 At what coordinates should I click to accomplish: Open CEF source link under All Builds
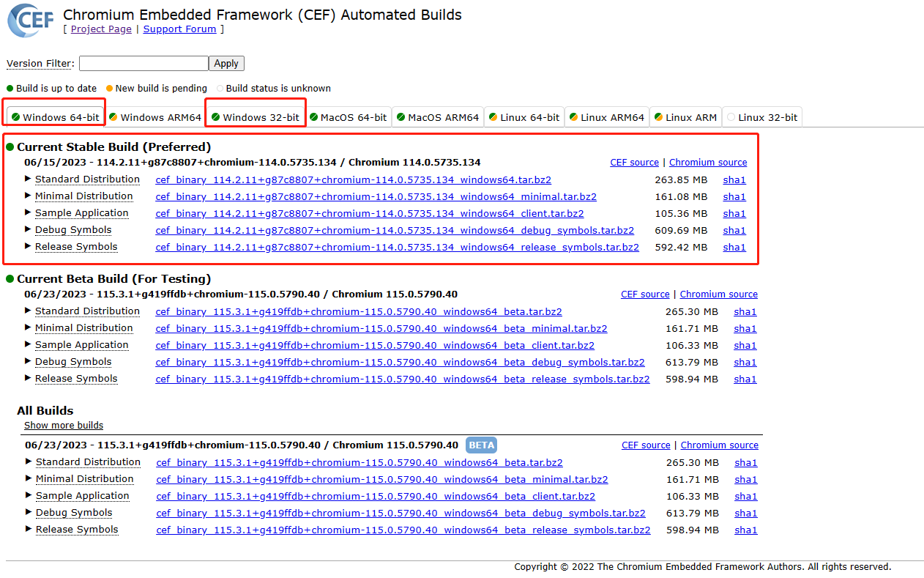coord(646,445)
